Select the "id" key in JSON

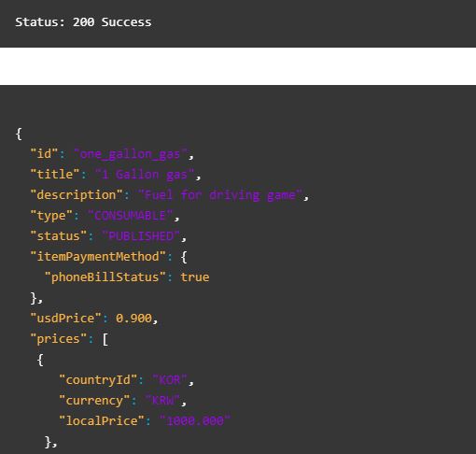[44, 153]
